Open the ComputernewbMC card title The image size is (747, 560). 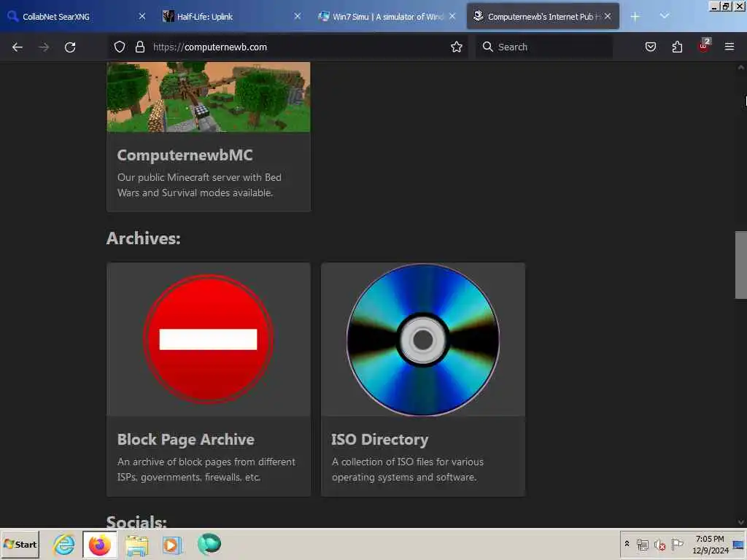[185, 155]
